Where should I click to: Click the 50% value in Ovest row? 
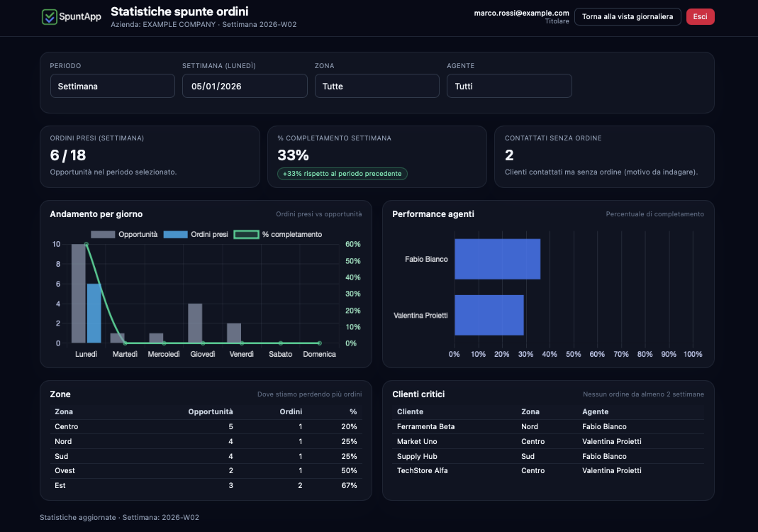(349, 470)
